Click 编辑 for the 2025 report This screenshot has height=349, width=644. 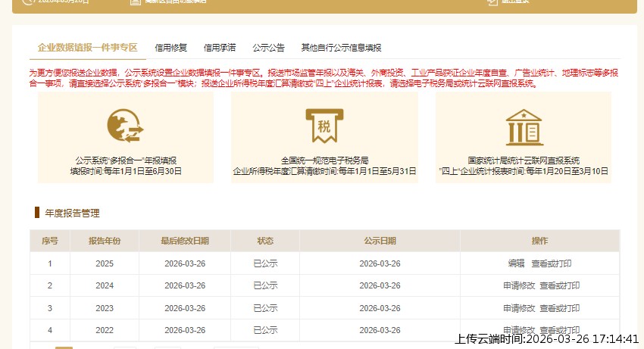(516, 263)
